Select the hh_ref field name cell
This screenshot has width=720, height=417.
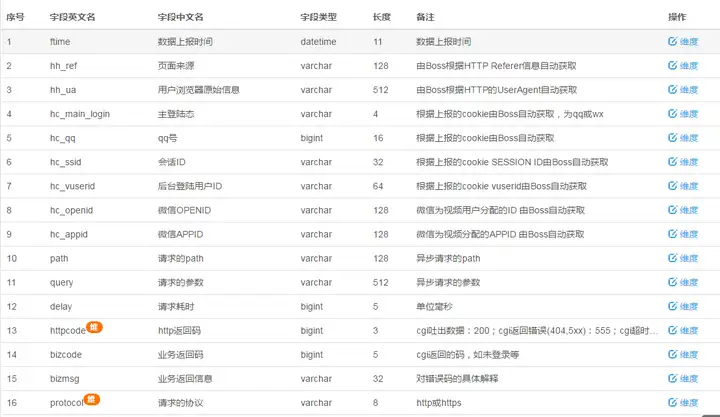tap(63, 66)
